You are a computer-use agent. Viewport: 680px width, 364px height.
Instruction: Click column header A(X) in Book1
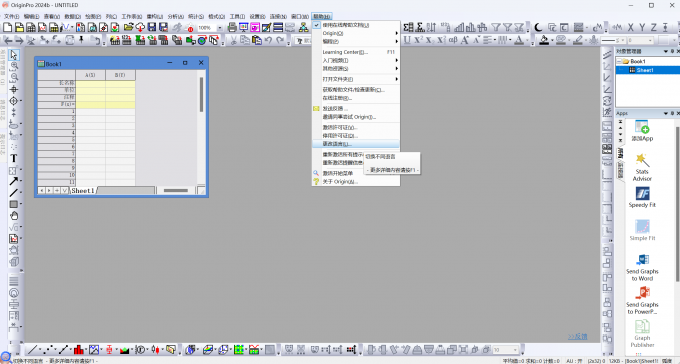tap(90, 75)
